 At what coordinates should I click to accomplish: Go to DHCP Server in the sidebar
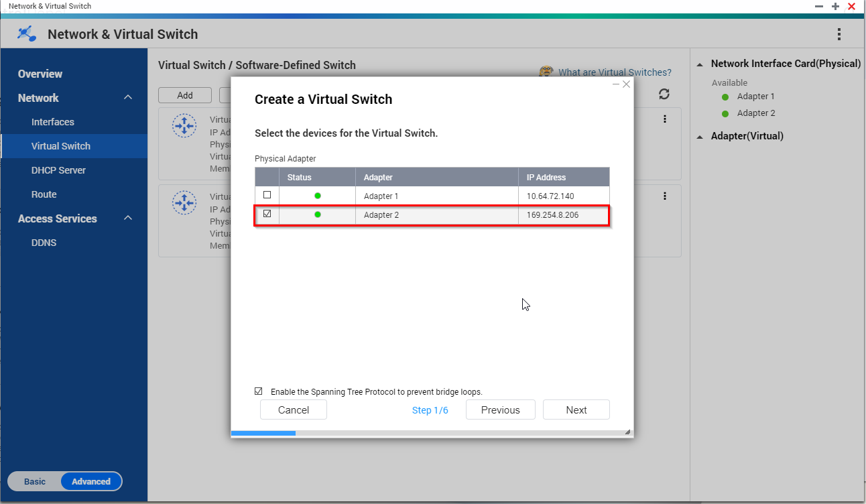point(58,170)
